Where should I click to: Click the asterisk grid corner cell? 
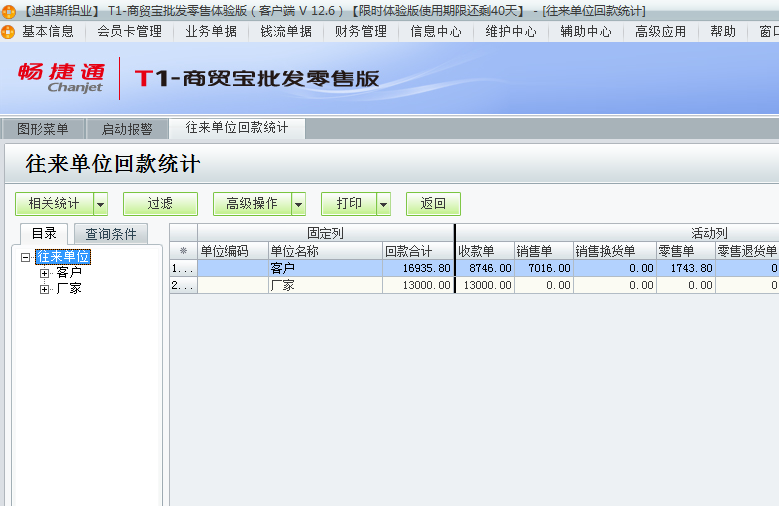(183, 251)
